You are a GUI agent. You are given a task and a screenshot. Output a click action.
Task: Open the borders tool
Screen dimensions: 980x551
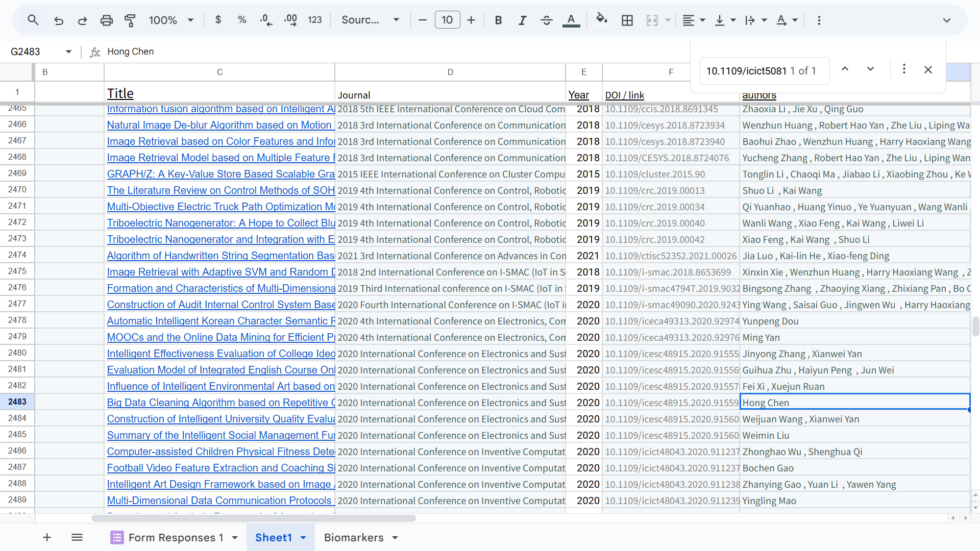coord(627,20)
